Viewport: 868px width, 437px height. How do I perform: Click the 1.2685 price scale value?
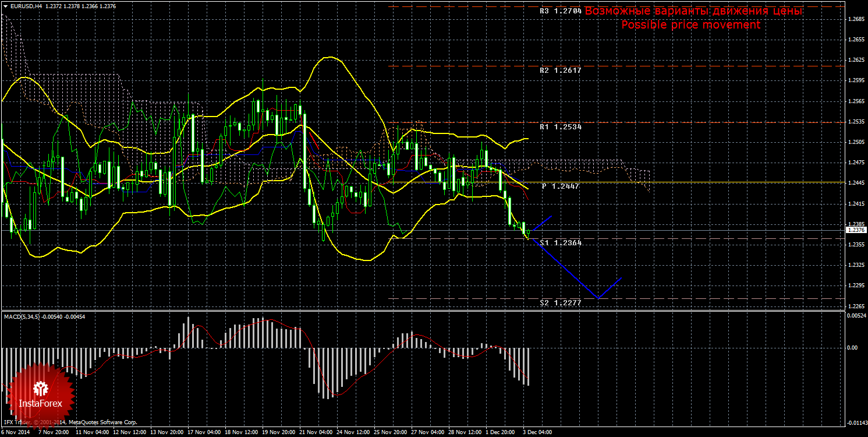[855, 19]
